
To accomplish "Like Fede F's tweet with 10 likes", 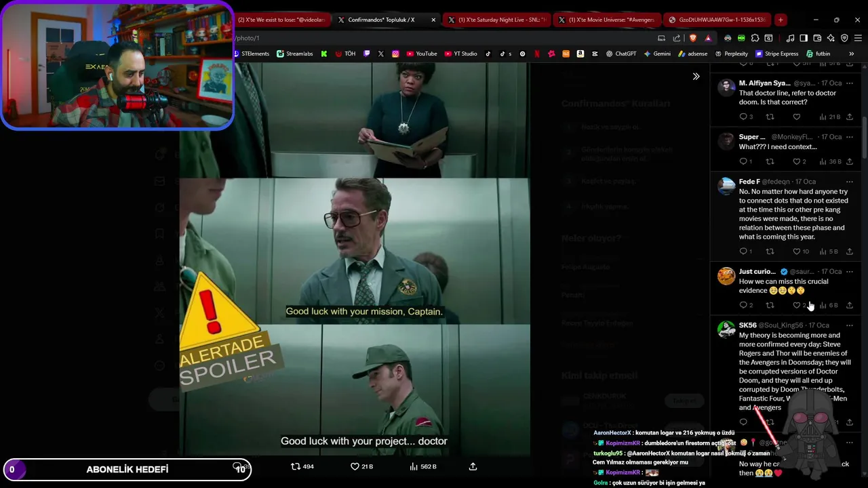I will point(801,251).
